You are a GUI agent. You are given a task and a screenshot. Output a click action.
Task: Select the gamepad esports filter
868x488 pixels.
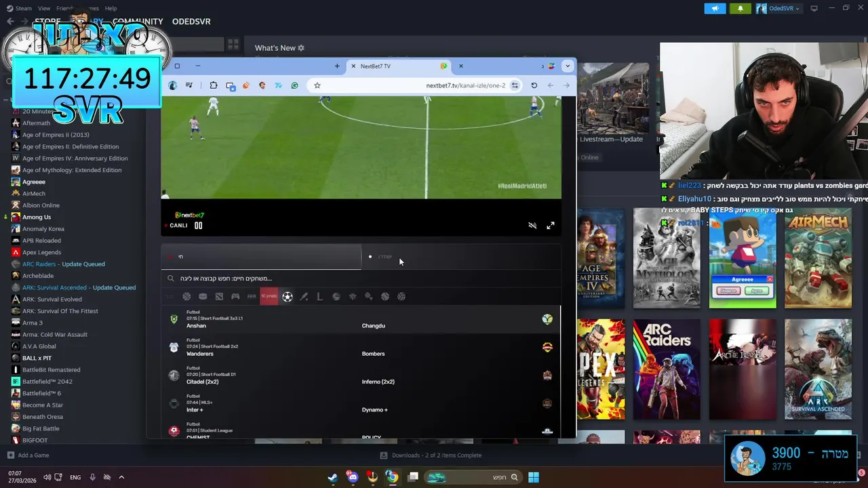235,296
